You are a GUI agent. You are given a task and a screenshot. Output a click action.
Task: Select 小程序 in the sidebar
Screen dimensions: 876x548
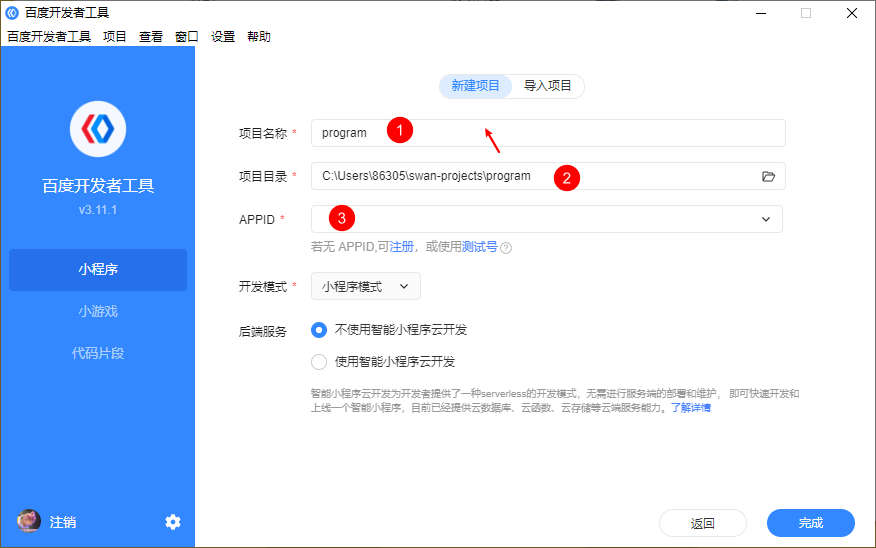tap(98, 270)
